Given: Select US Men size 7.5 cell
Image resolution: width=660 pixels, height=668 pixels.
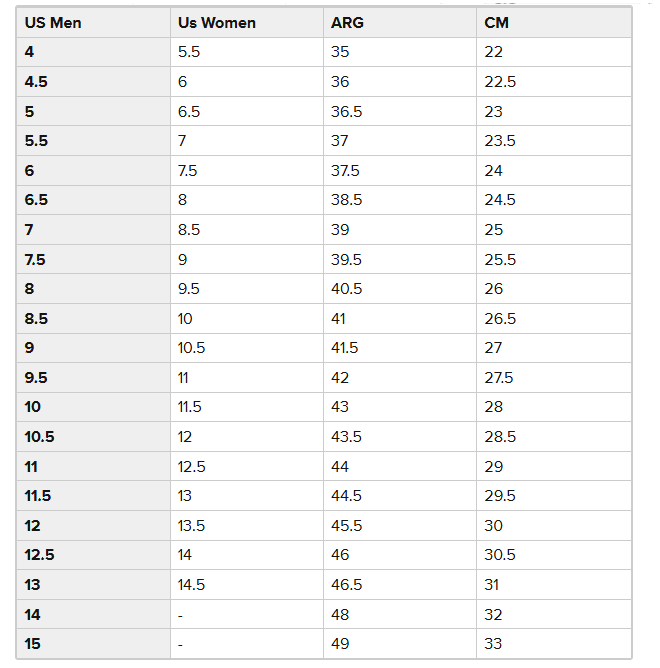Looking at the screenshot, I should click(35, 260).
